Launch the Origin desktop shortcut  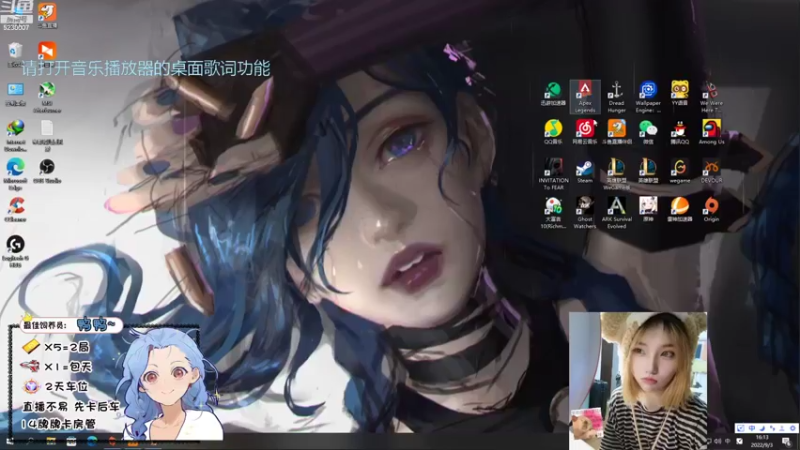711,210
